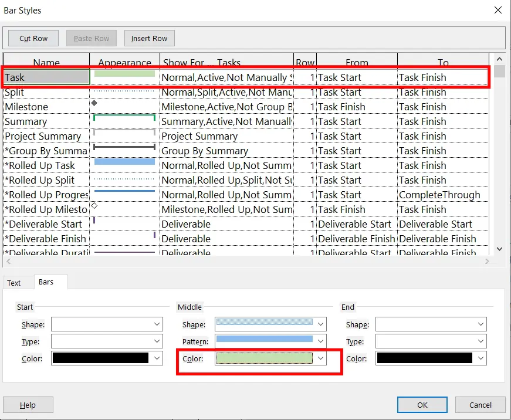Expand the Middle Shape dropdown

coord(321,324)
